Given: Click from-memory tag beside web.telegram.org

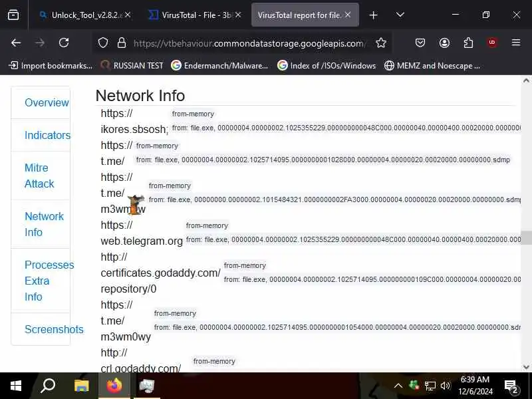Looking at the screenshot, I should click(207, 225).
